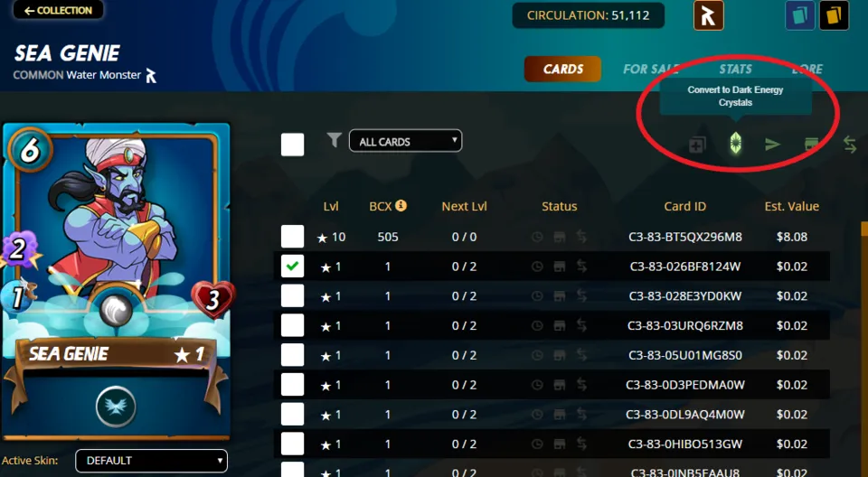Image resolution: width=868 pixels, height=477 pixels.
Task: Check the level 10 card BT5QX296M8
Action: coord(292,237)
